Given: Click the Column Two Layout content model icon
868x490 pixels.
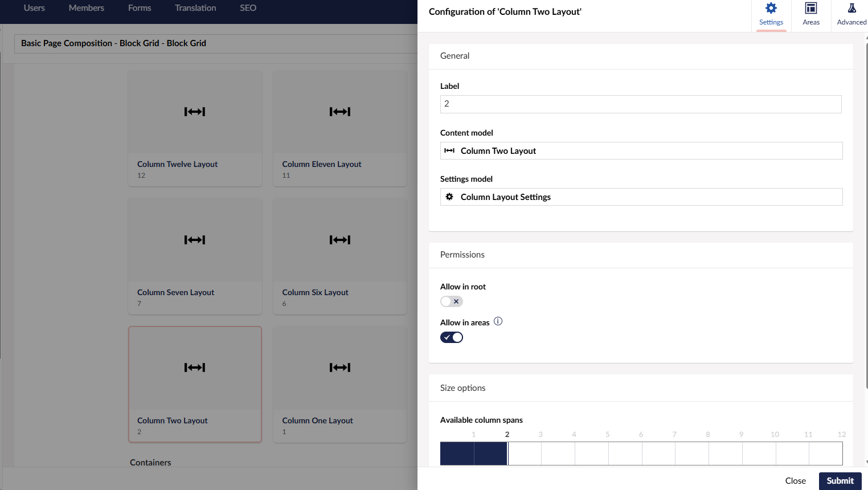Looking at the screenshot, I should [x=449, y=150].
